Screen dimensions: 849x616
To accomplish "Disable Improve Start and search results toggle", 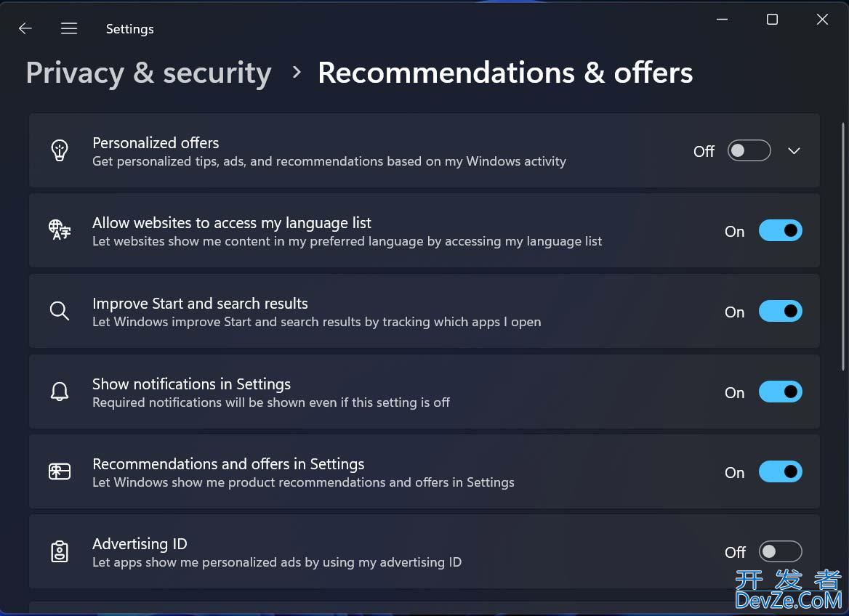I will point(780,311).
